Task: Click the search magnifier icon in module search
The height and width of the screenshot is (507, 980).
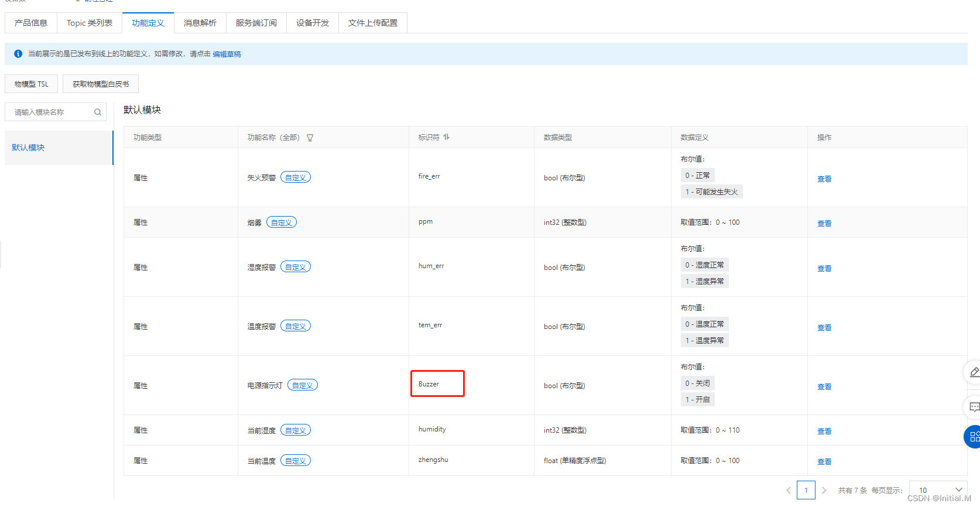Action: (98, 112)
